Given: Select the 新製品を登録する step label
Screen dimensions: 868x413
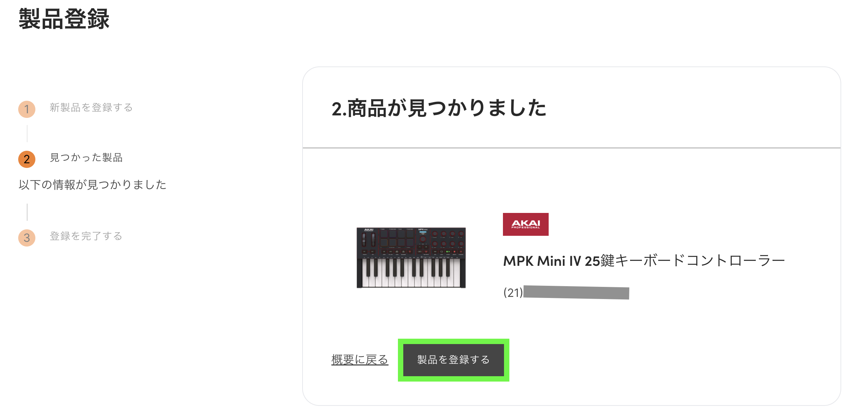Looking at the screenshot, I should (x=91, y=108).
